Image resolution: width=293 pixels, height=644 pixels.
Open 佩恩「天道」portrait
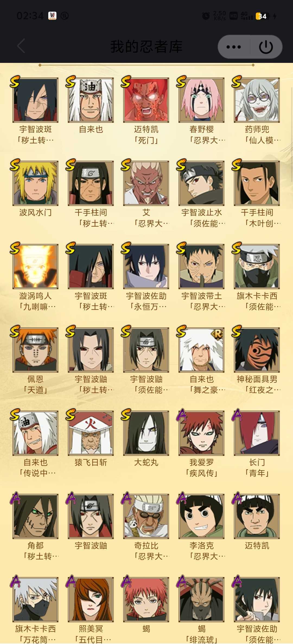tap(36, 350)
